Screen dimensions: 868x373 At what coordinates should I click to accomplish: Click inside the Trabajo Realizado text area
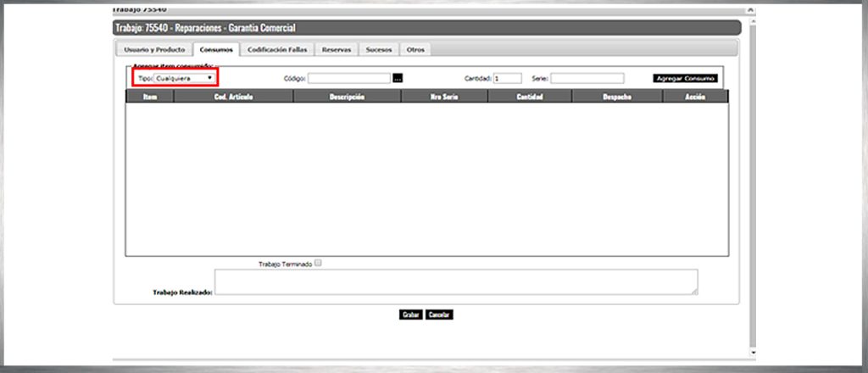tap(455, 281)
